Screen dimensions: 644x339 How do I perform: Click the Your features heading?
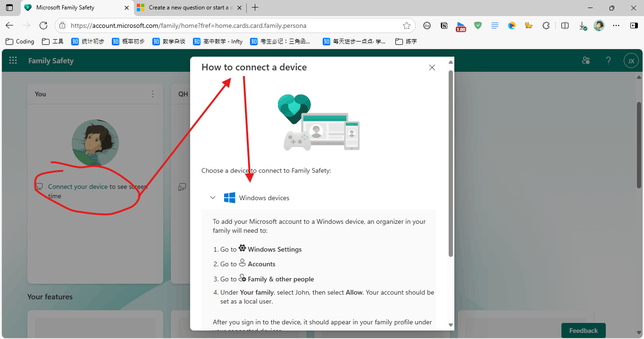click(x=50, y=297)
